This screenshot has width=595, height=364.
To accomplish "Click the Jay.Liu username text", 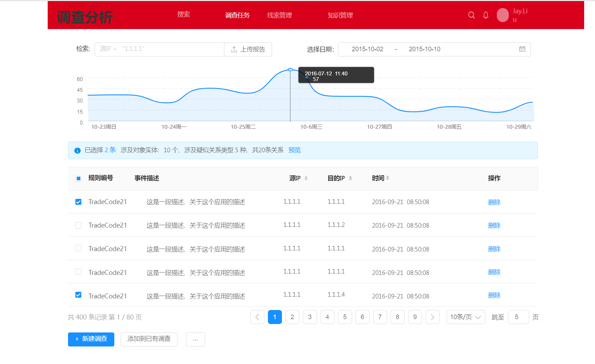I will pyautogui.click(x=520, y=15).
